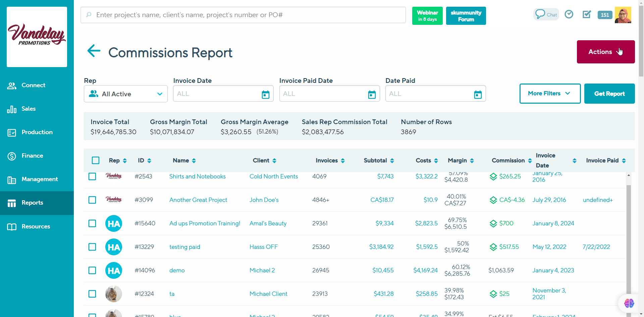The image size is (644, 317).
Task: Select the checkbox for project #14096
Action: 92,270
